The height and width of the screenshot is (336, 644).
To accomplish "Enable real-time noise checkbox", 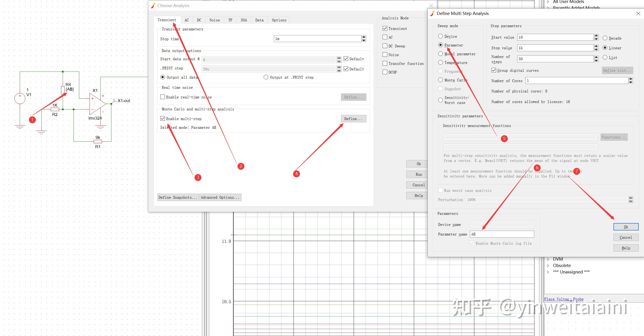I will (163, 97).
